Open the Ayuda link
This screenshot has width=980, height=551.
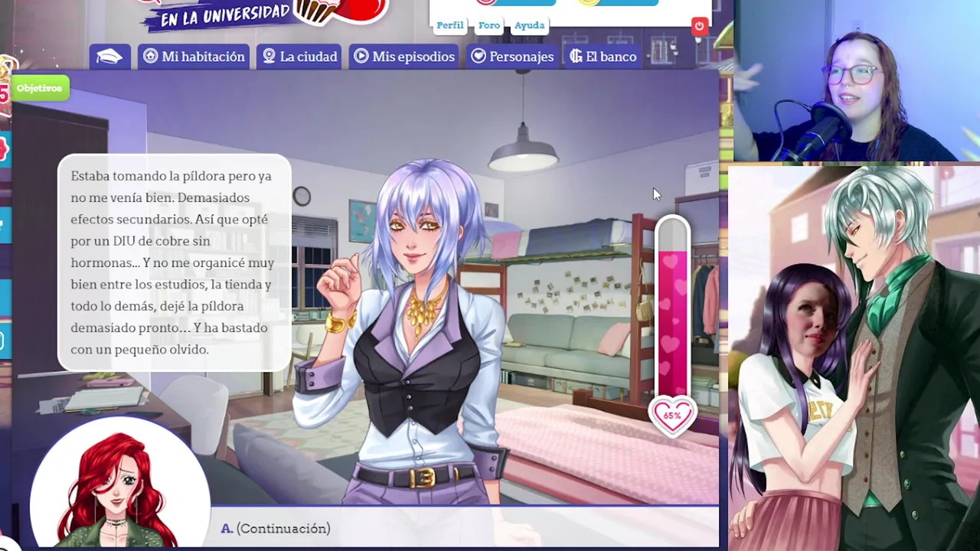pyautogui.click(x=529, y=25)
